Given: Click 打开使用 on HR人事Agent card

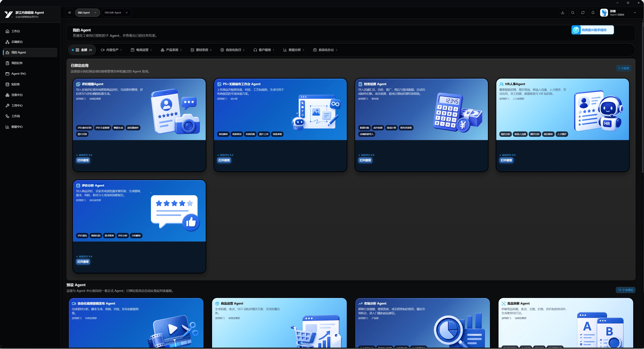Looking at the screenshot, I should [x=506, y=160].
